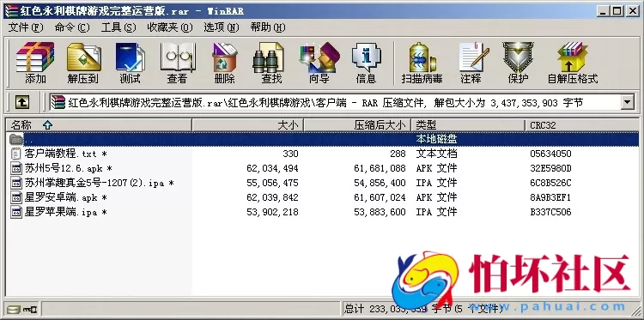Click packed size 54,856,400
Screen dimensions: 644x320
pos(380,183)
